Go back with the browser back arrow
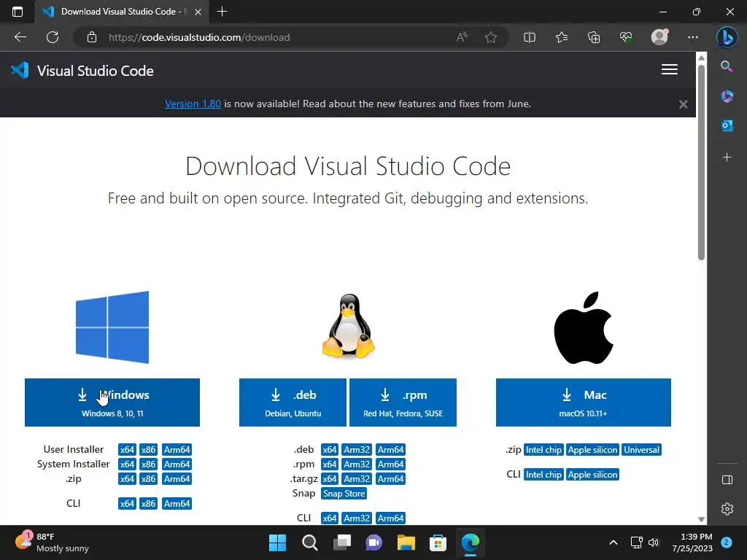 click(x=20, y=37)
